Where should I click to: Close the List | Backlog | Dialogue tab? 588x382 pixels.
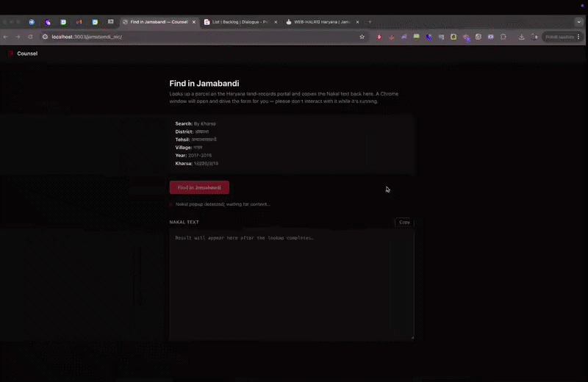pos(276,22)
